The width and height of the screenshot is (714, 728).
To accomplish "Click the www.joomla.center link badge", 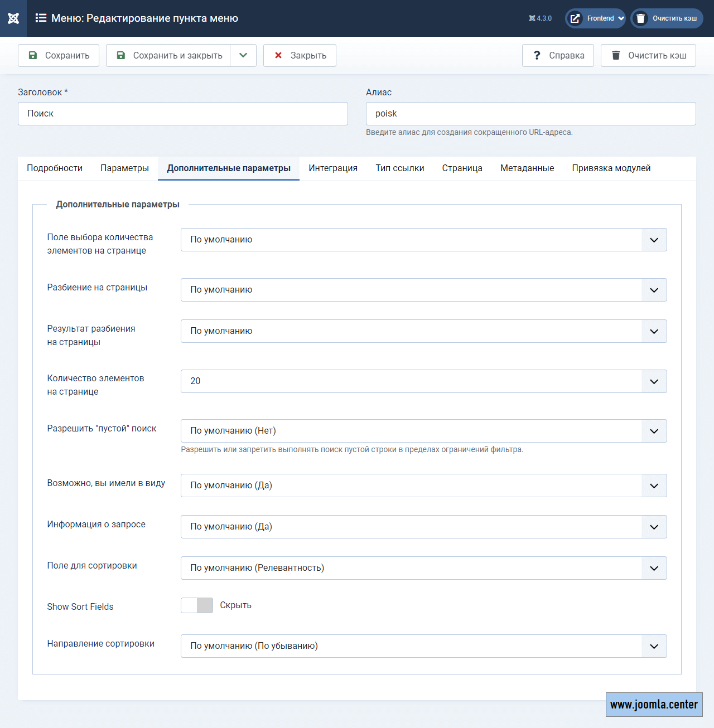I will (x=654, y=705).
